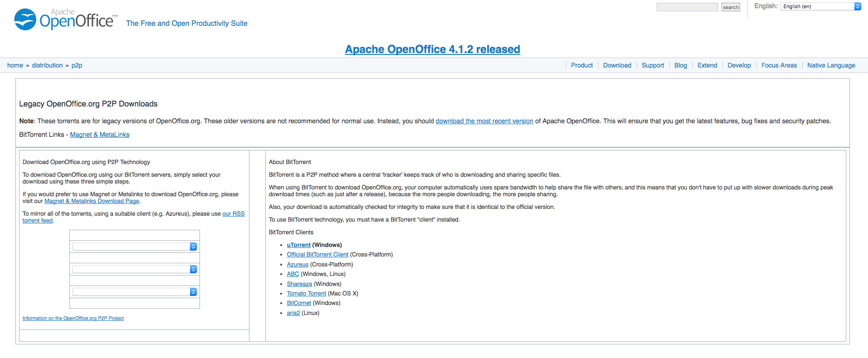
Task: Open the Azureus client link
Action: (x=297, y=265)
